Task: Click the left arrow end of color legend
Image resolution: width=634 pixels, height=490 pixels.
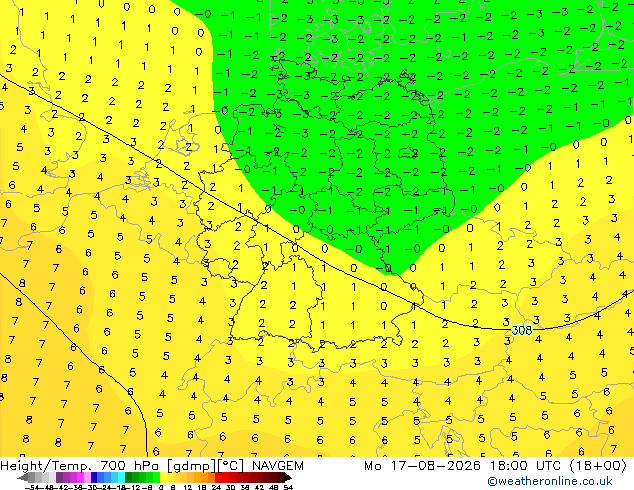Action: (x=23, y=477)
